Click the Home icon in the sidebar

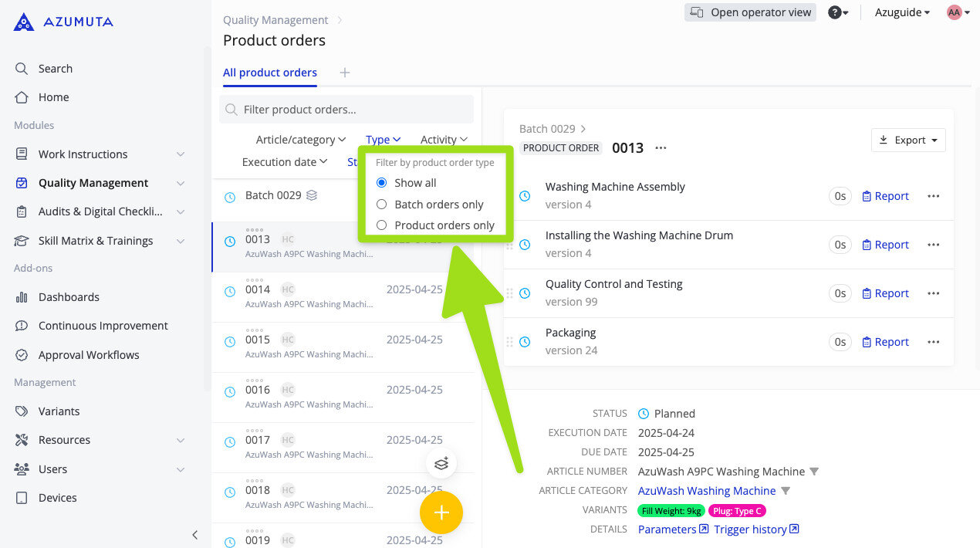(22, 97)
